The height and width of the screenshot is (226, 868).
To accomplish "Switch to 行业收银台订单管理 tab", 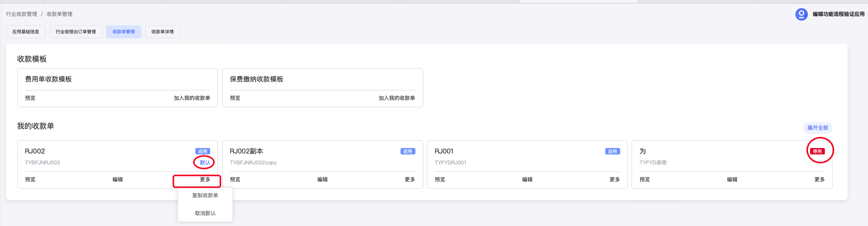I will pyautogui.click(x=76, y=32).
